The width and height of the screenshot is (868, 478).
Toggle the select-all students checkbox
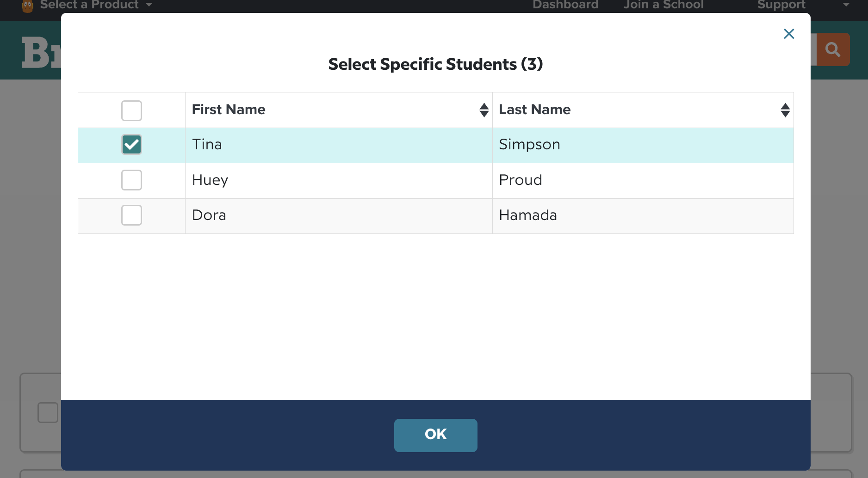tap(131, 110)
